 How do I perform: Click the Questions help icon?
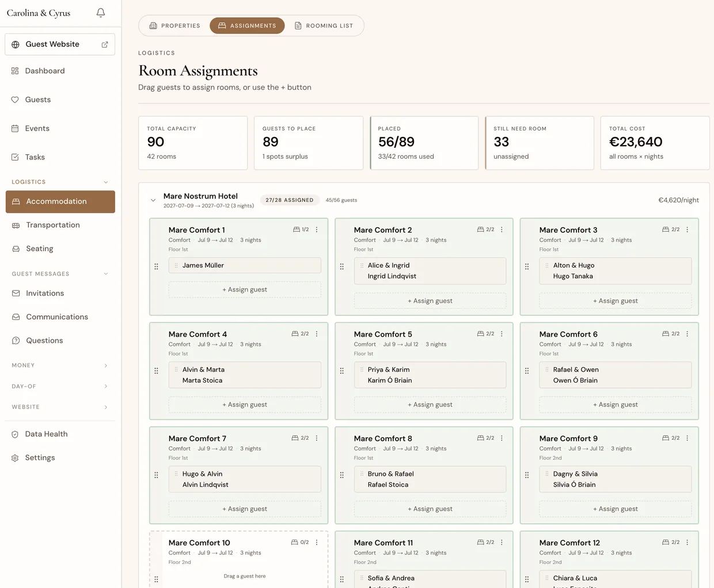(x=16, y=341)
